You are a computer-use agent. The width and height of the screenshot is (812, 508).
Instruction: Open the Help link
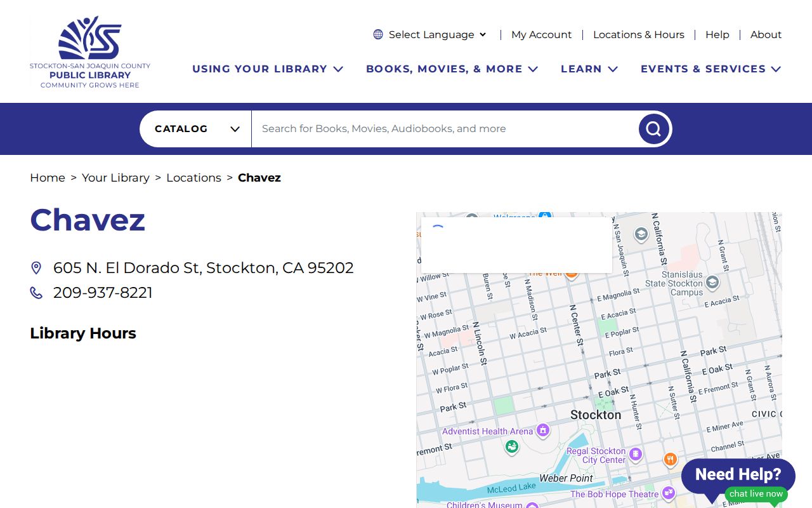pyautogui.click(x=717, y=34)
